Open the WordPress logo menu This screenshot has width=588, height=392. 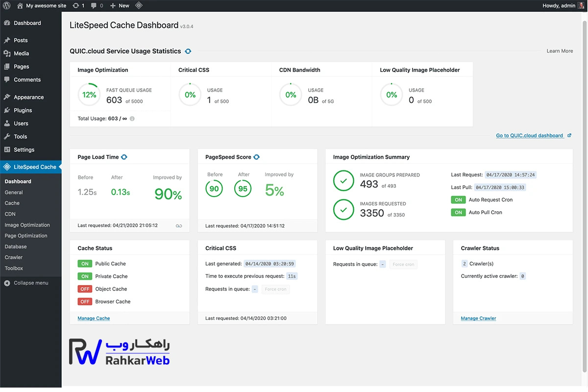[x=6, y=5]
